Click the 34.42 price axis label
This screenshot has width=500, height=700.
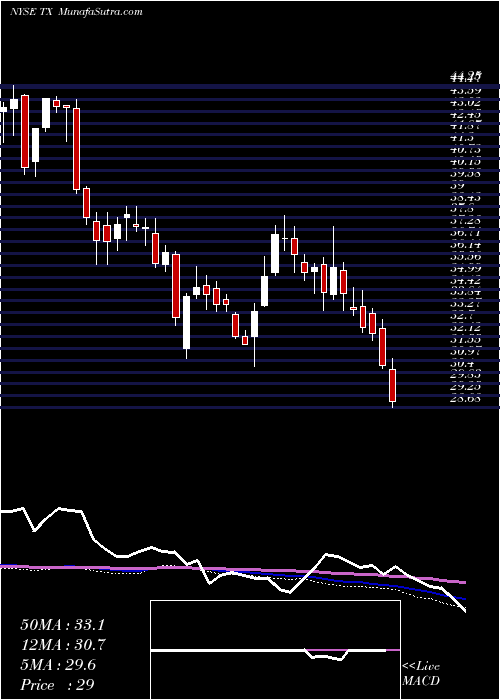[x=466, y=280]
